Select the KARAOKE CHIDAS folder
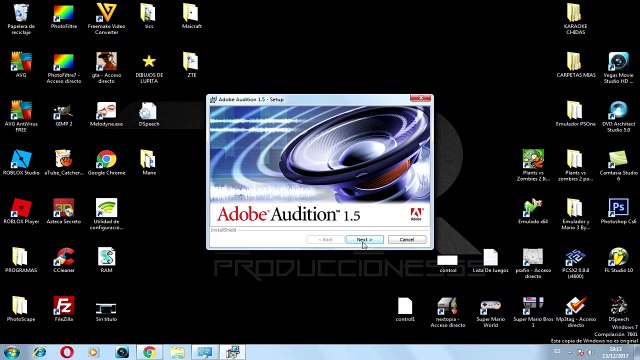Screen dimensions: 640x360 (576, 19)
